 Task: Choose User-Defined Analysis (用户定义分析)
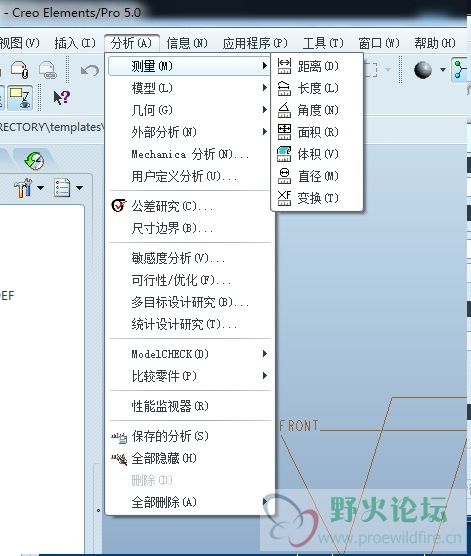pyautogui.click(x=190, y=176)
